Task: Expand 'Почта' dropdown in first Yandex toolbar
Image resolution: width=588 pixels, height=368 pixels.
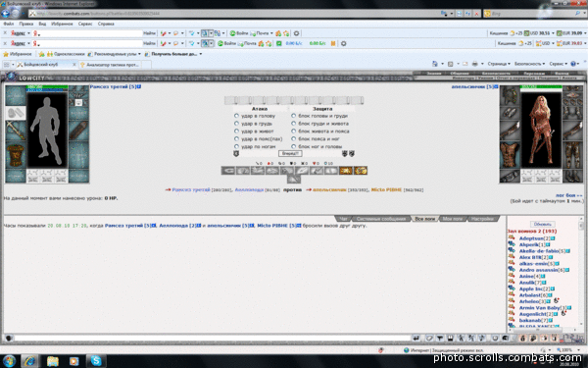Action: [x=271, y=33]
